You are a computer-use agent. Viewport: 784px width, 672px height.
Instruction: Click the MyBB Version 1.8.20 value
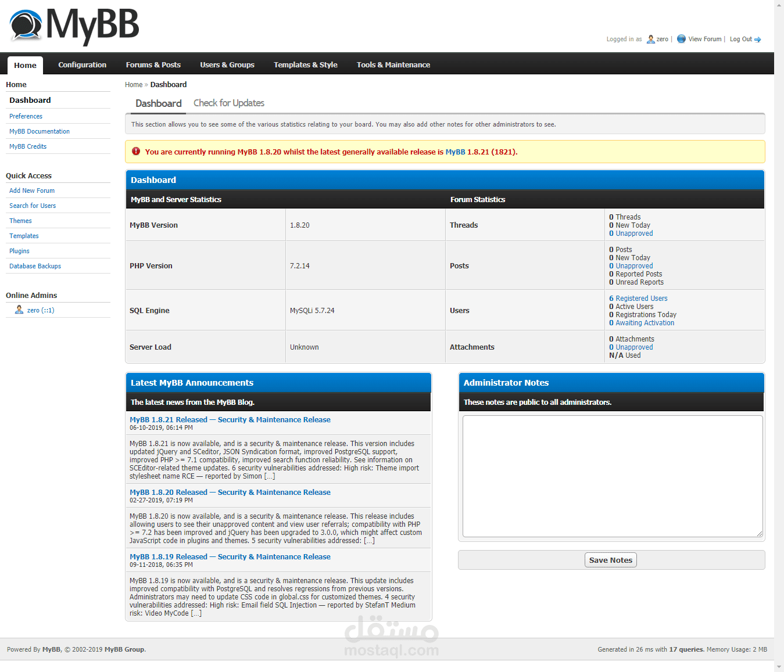coord(300,225)
